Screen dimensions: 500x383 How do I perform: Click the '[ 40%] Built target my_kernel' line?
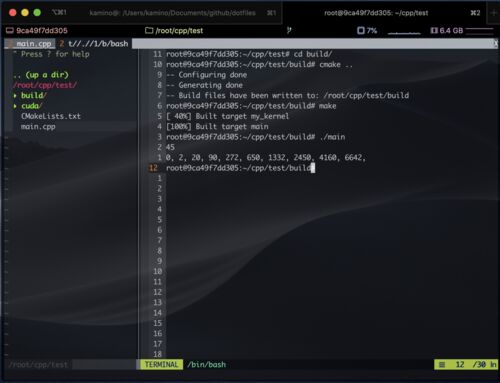coord(227,116)
